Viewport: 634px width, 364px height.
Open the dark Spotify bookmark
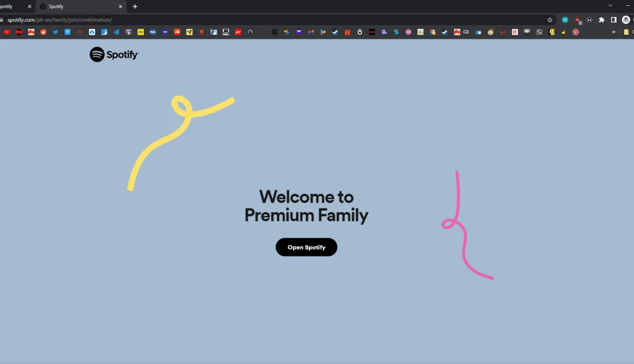coord(275,32)
